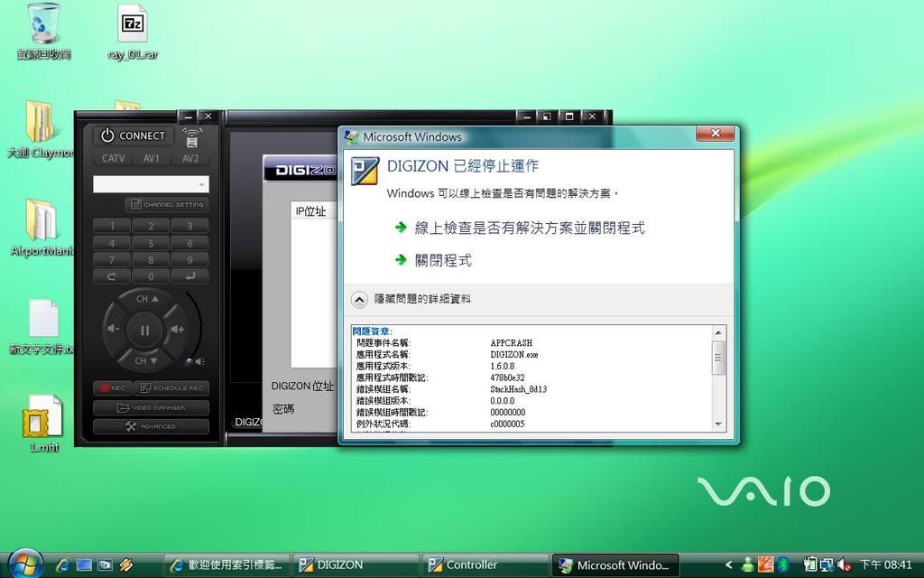Close the Microsoft Windows crash dialog

(x=715, y=134)
